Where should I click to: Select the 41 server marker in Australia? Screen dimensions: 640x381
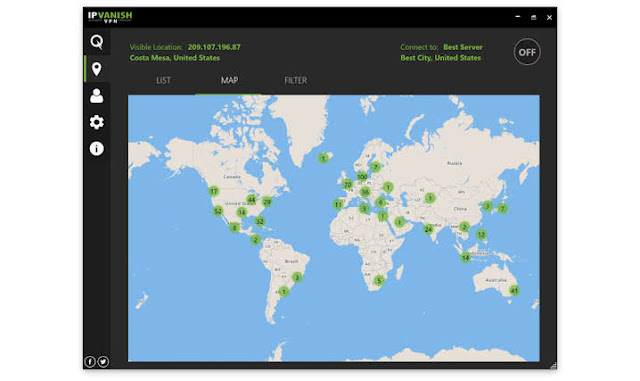pos(514,291)
